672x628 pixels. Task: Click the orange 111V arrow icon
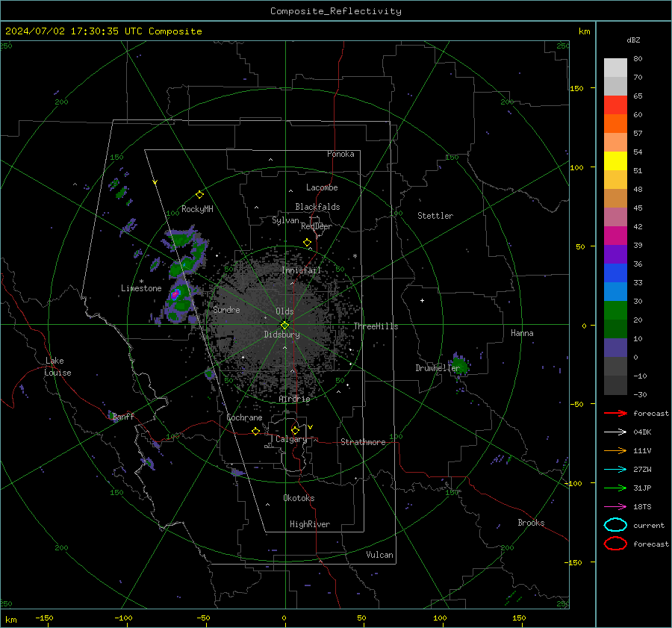tap(615, 450)
